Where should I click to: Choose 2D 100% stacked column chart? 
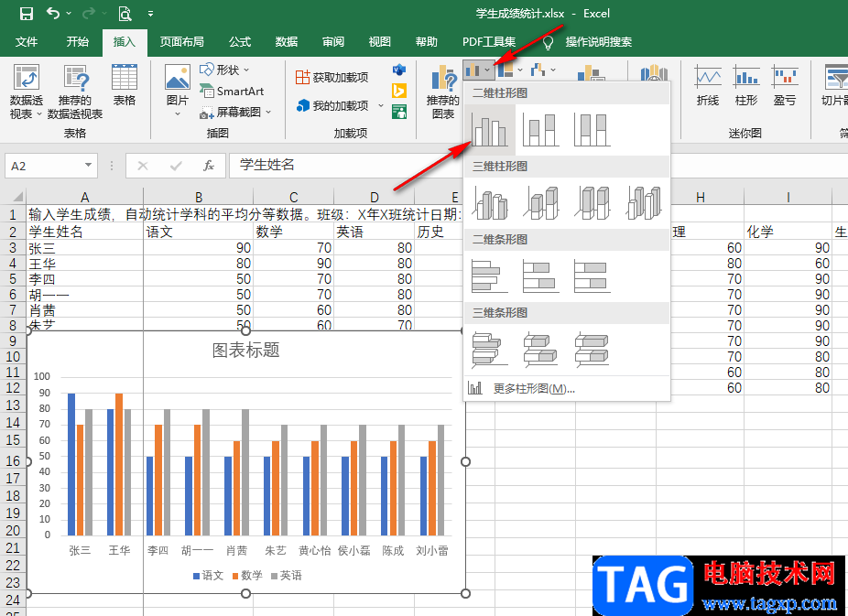click(592, 130)
